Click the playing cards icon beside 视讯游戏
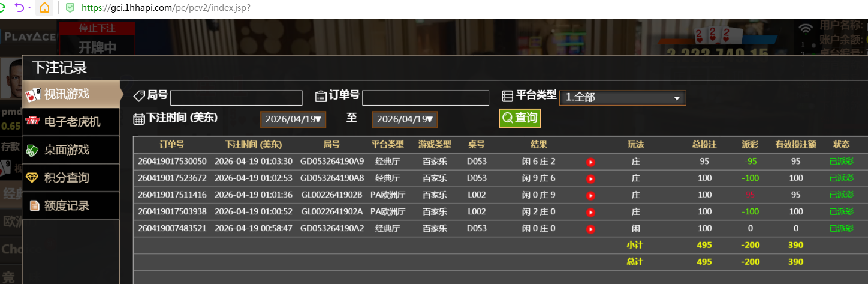 [33, 95]
